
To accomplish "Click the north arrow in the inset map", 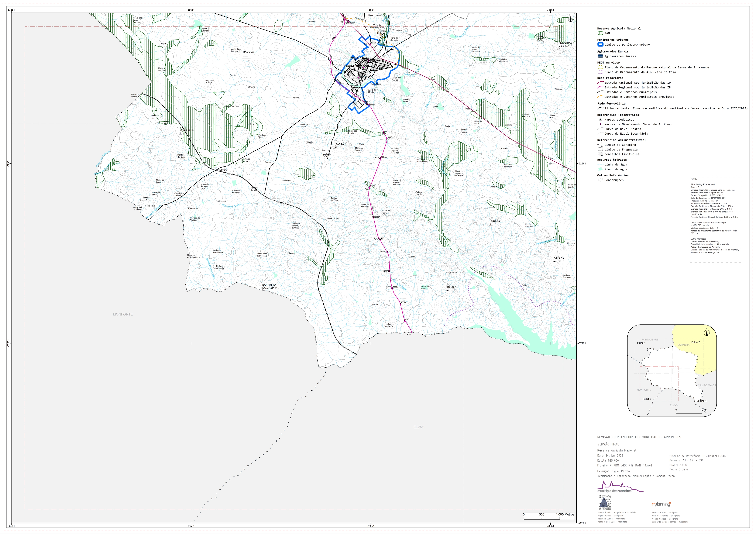I will [x=707, y=333].
